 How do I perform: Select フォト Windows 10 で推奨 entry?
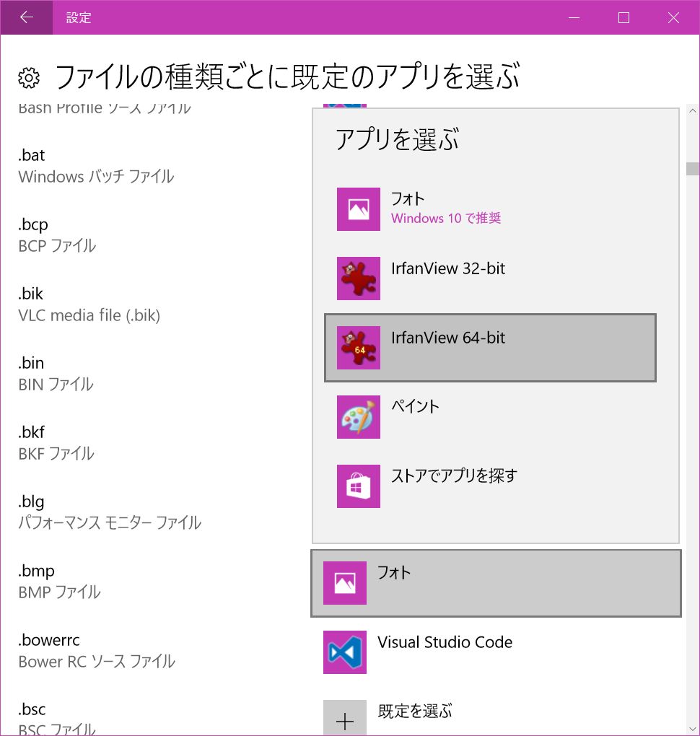tap(490, 209)
